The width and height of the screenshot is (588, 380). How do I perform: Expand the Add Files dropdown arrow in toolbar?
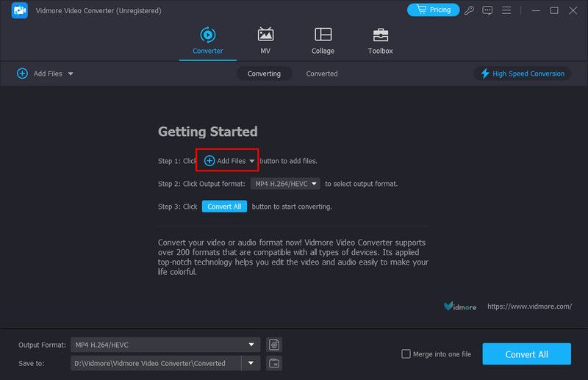pos(71,74)
